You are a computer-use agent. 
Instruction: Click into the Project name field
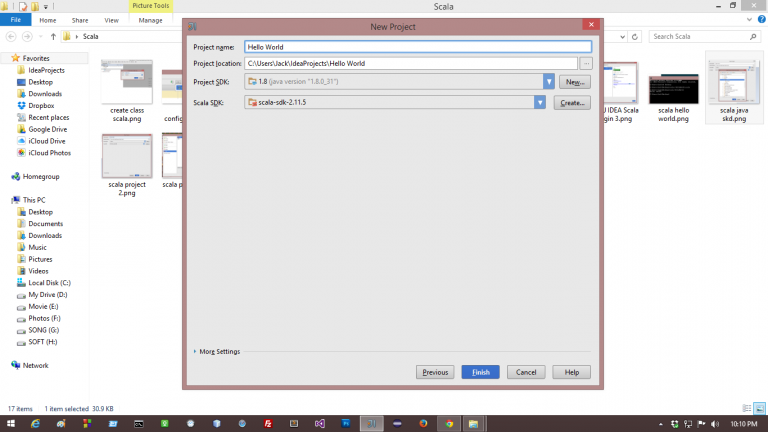[x=417, y=46]
